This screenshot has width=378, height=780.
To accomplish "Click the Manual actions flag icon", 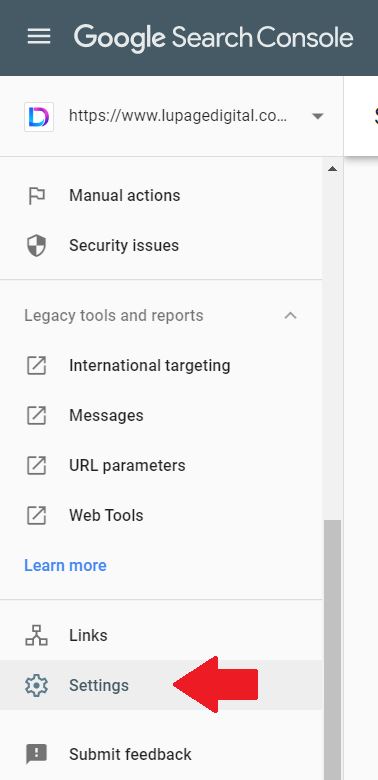I will [36, 196].
